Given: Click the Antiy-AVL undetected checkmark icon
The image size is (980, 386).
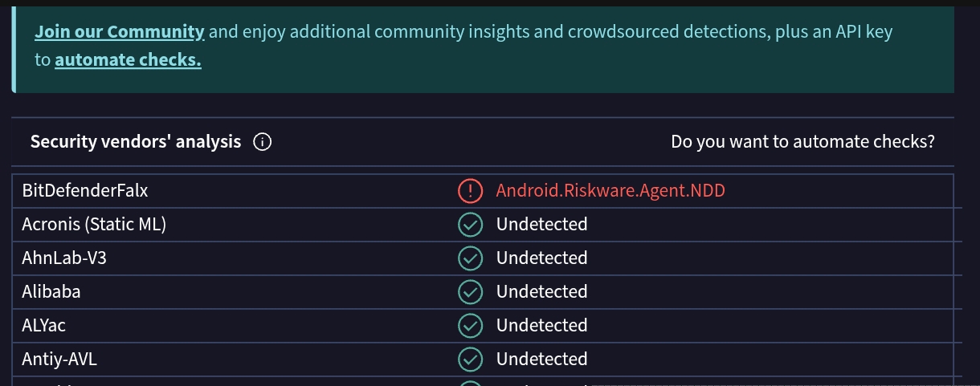Looking at the screenshot, I should click(x=470, y=360).
